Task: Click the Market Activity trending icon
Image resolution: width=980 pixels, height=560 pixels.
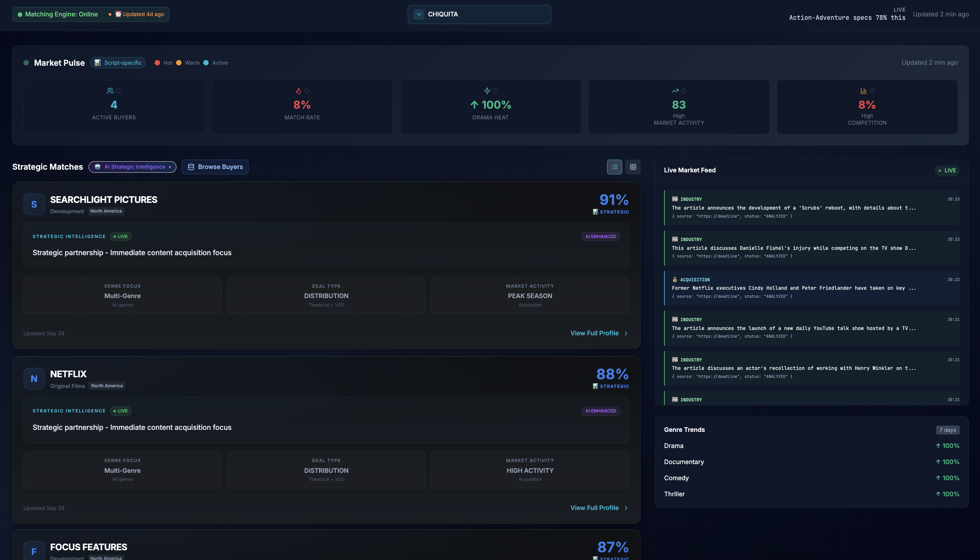Action: click(675, 91)
